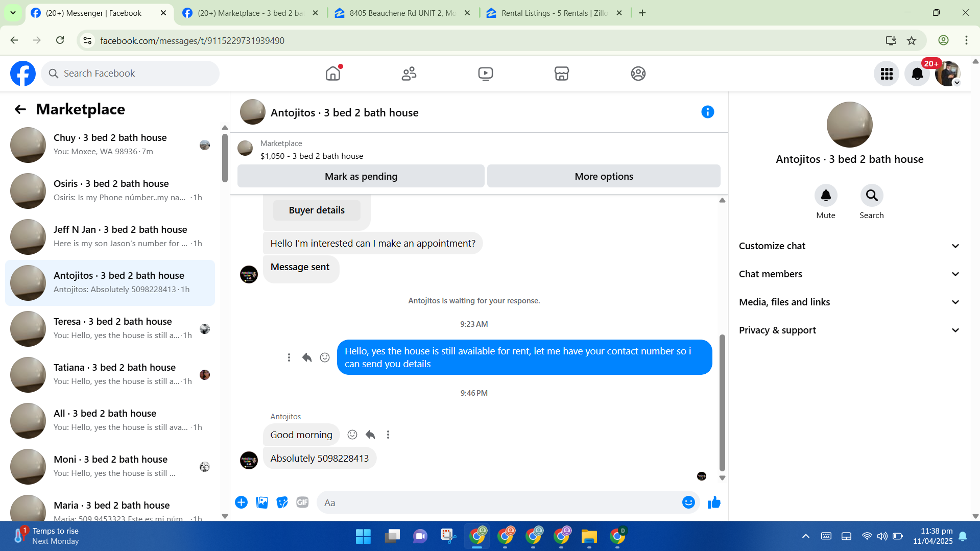Click the conversation list scrollbar
Image resolution: width=980 pixels, height=551 pixels.
(225, 158)
